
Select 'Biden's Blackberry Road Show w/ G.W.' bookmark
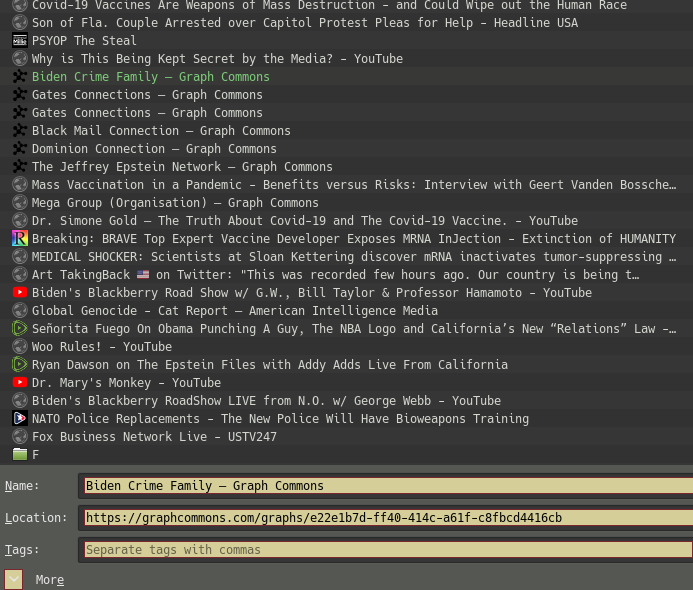tap(346, 293)
